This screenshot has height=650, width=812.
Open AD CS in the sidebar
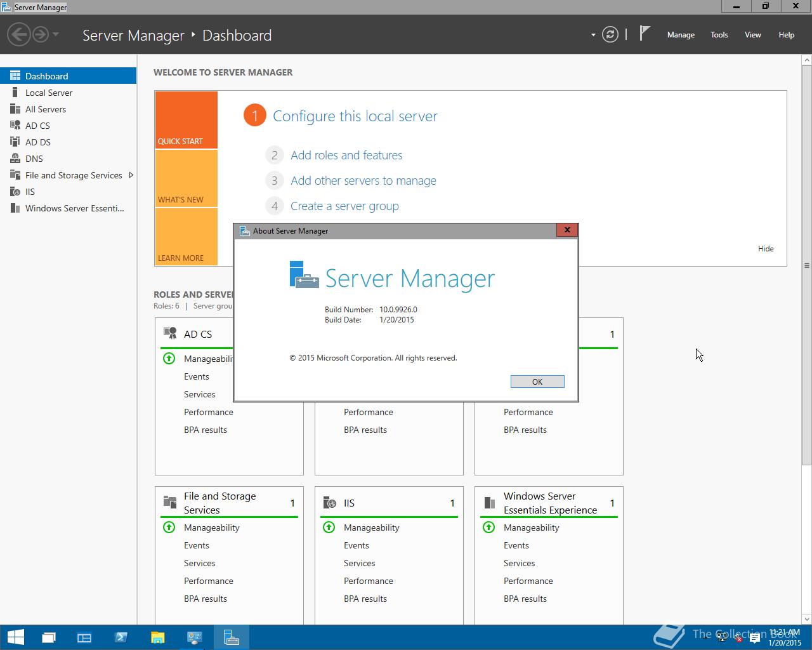coord(68,125)
